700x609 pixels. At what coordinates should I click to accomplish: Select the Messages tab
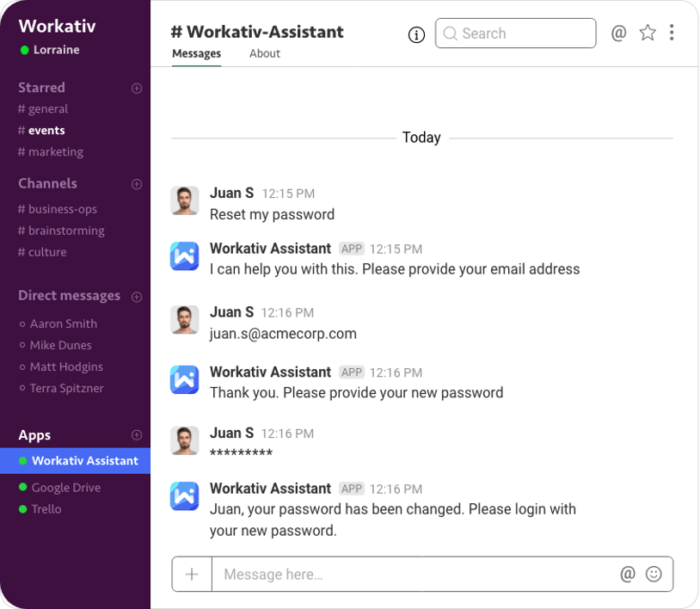[196, 54]
